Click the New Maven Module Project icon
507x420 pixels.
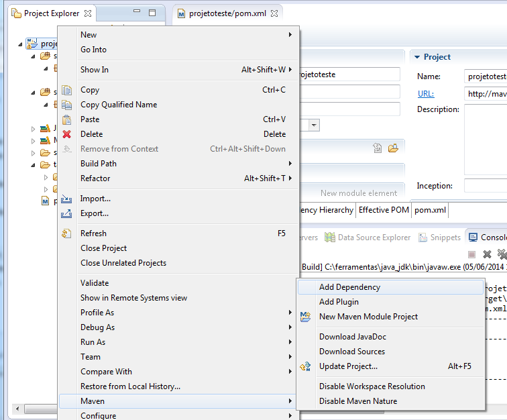(x=305, y=317)
